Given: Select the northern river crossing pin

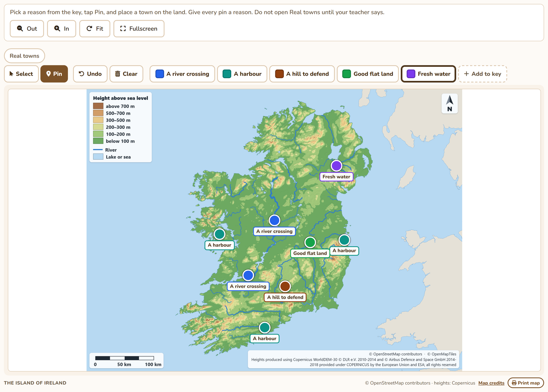Looking at the screenshot, I should [274, 220].
